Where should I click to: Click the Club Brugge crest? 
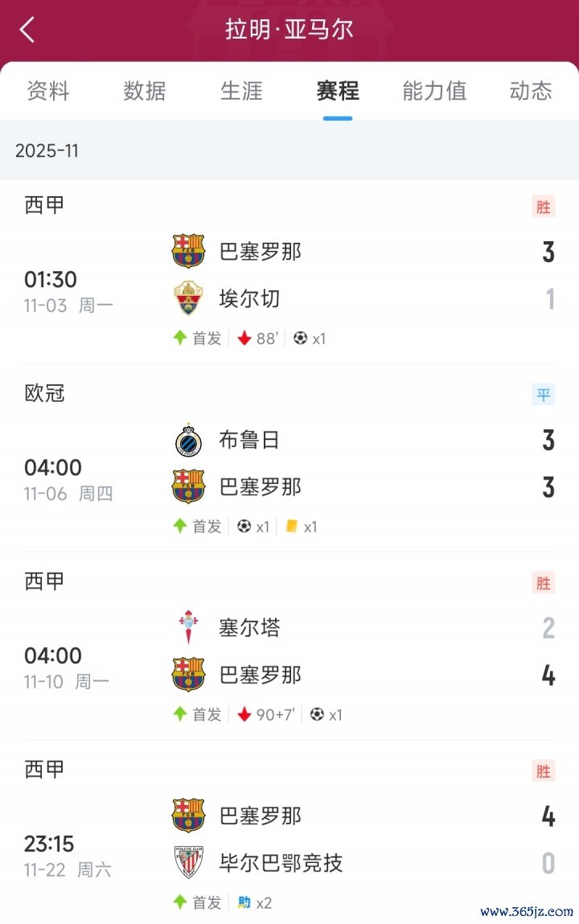(188, 440)
